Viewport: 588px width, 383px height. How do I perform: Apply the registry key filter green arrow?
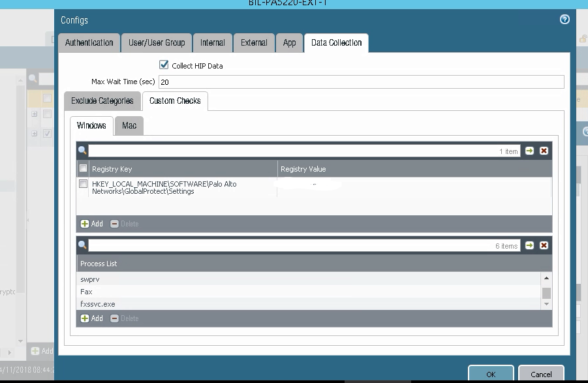[x=529, y=151]
